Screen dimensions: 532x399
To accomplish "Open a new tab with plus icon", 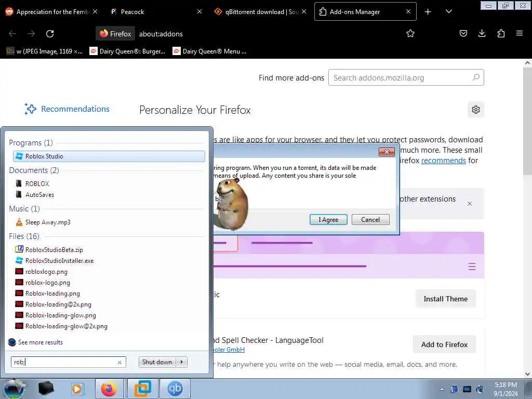I will (x=428, y=12).
